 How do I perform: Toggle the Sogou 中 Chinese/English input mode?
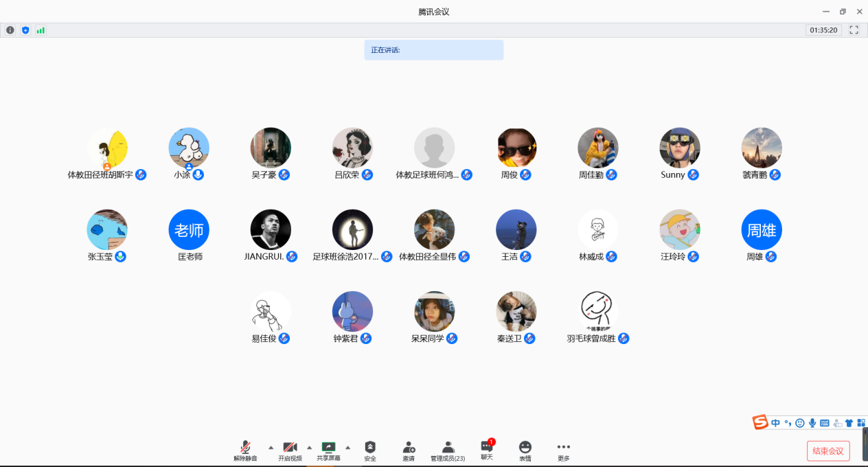(775, 423)
